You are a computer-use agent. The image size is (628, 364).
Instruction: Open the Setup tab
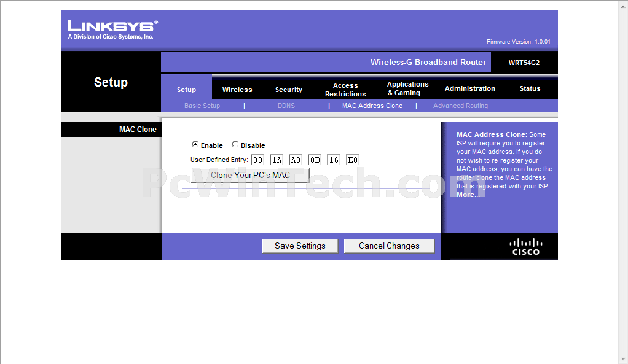click(186, 90)
